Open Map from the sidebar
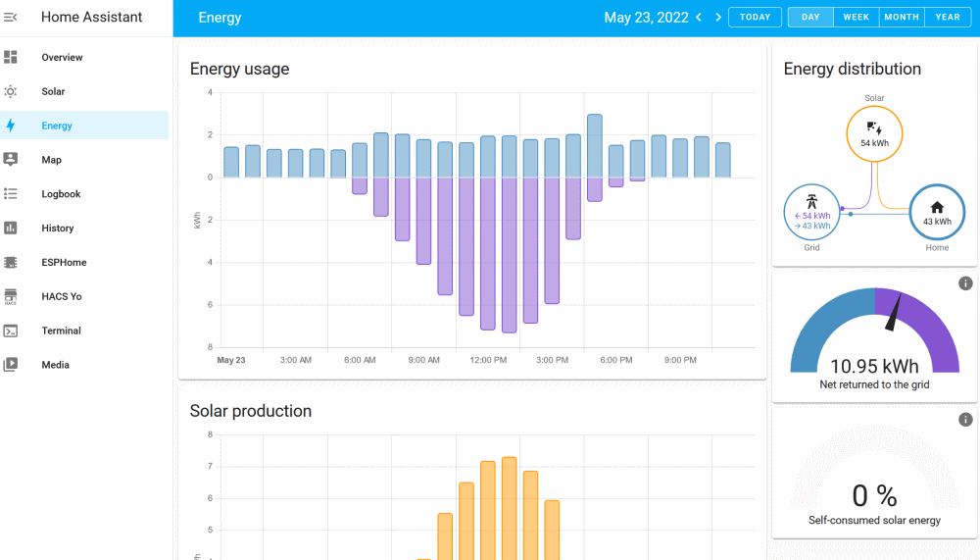Screen dimensions: 980x560 84,160
